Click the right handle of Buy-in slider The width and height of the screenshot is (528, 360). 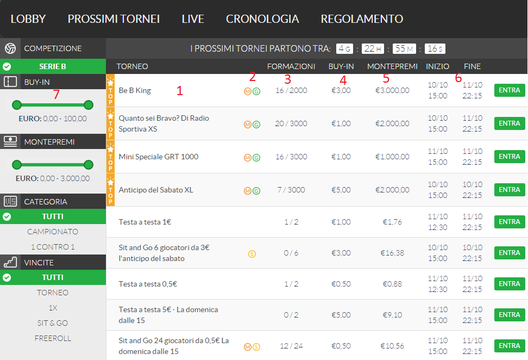coord(89,105)
